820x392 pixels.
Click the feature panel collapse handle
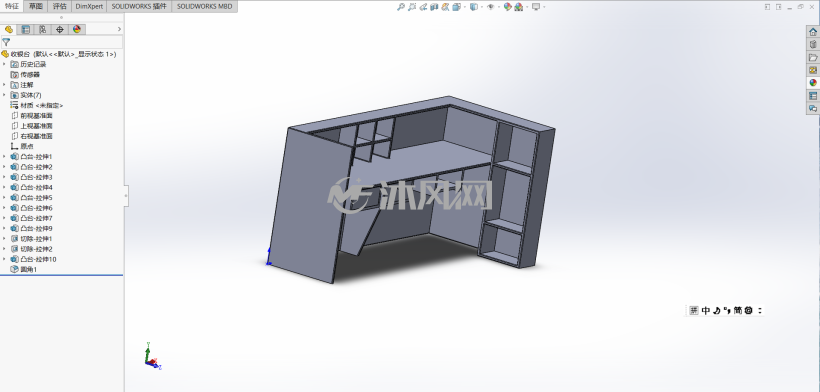126,195
